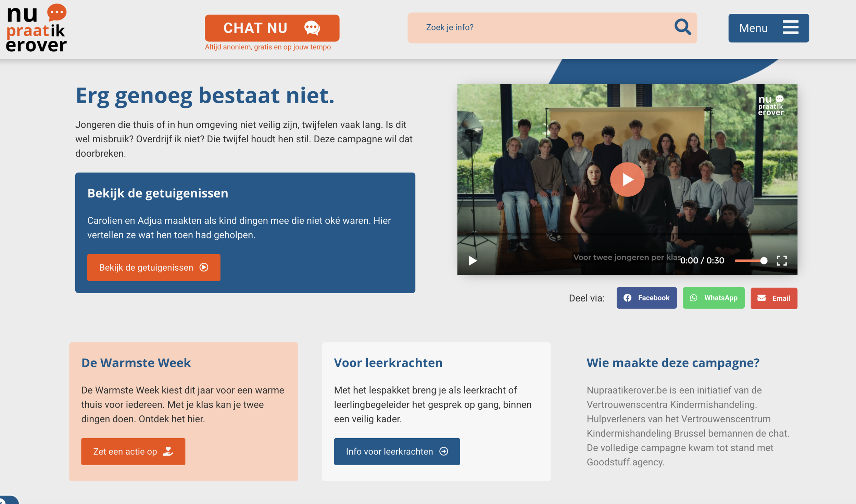The height and width of the screenshot is (504, 856).
Task: Share via the Email button
Action: point(774,298)
